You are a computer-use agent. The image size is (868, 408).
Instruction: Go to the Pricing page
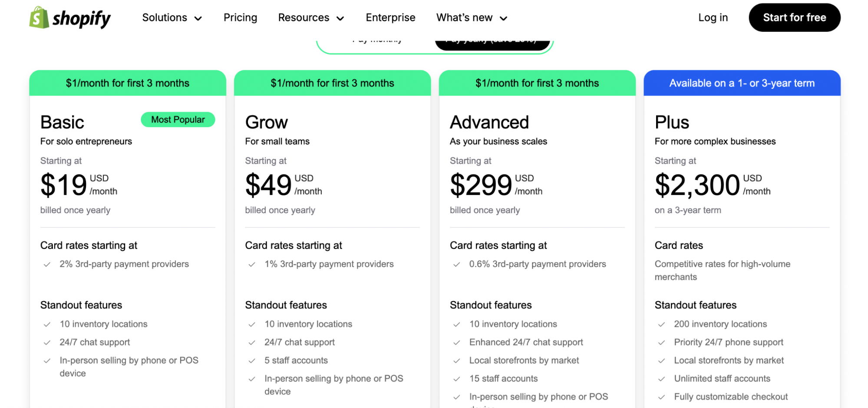click(x=240, y=18)
